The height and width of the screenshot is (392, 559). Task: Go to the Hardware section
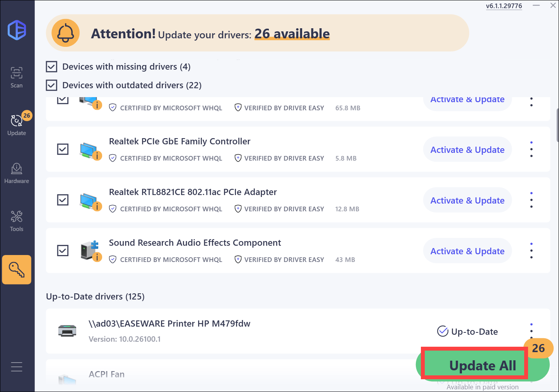(17, 173)
